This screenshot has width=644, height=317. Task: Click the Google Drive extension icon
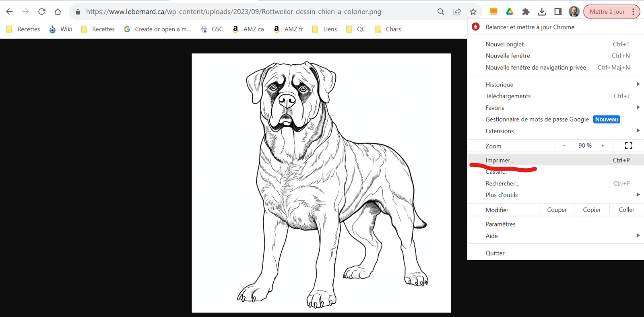point(510,12)
